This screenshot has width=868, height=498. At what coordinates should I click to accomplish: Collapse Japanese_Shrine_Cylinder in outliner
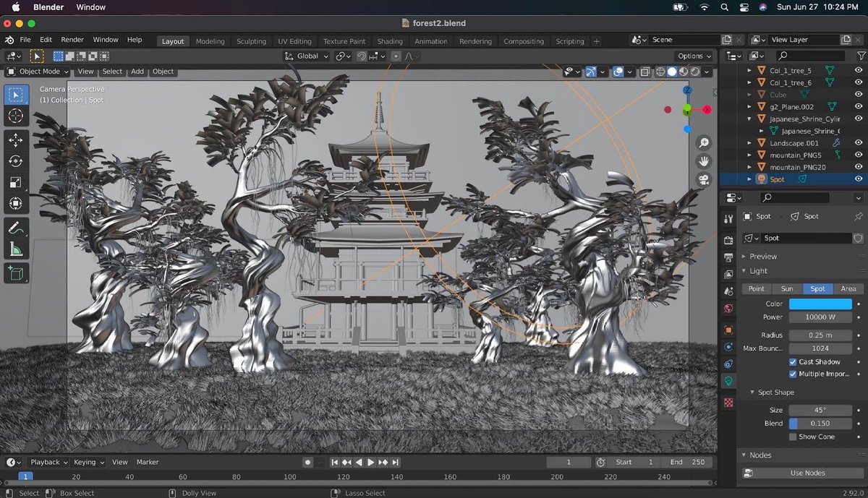750,119
